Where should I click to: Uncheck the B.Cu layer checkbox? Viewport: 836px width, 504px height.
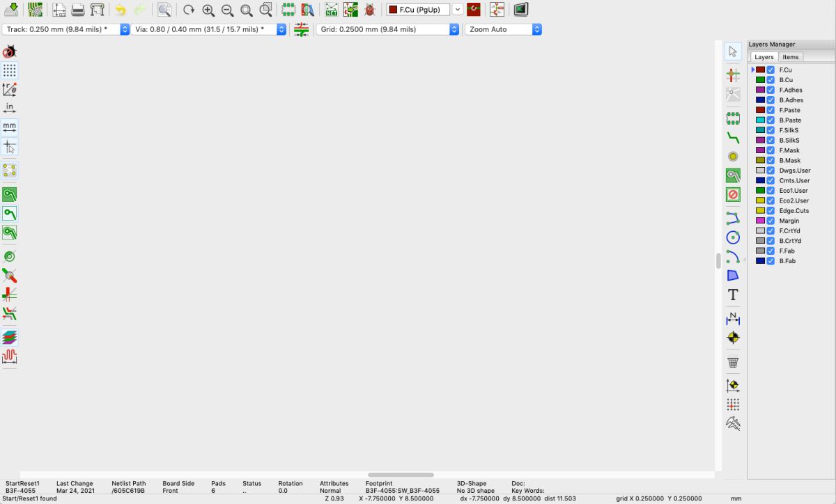[x=771, y=80]
